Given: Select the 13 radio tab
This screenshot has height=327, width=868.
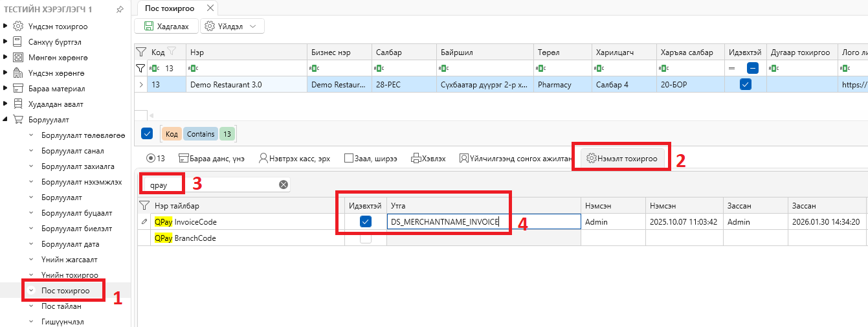Looking at the screenshot, I should pyautogui.click(x=155, y=158).
